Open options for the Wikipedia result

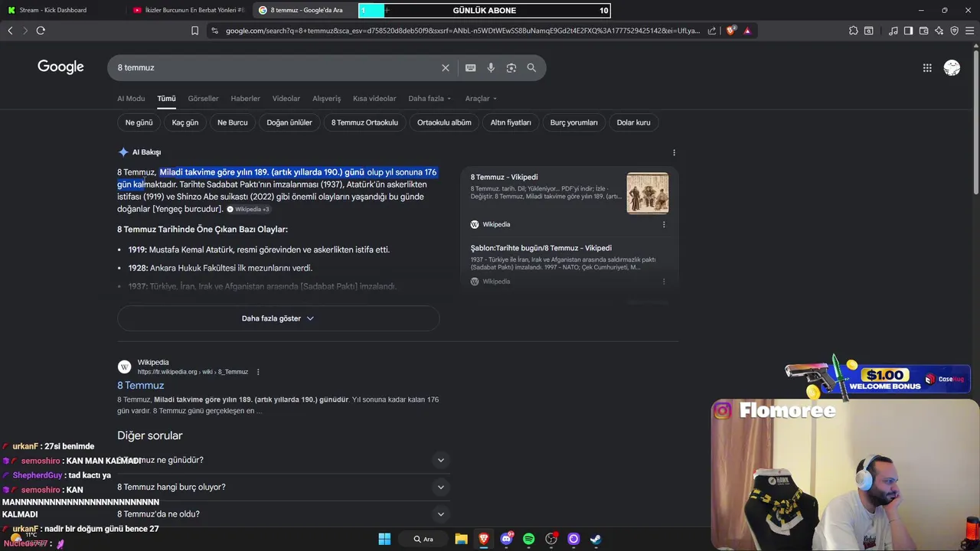[258, 372]
